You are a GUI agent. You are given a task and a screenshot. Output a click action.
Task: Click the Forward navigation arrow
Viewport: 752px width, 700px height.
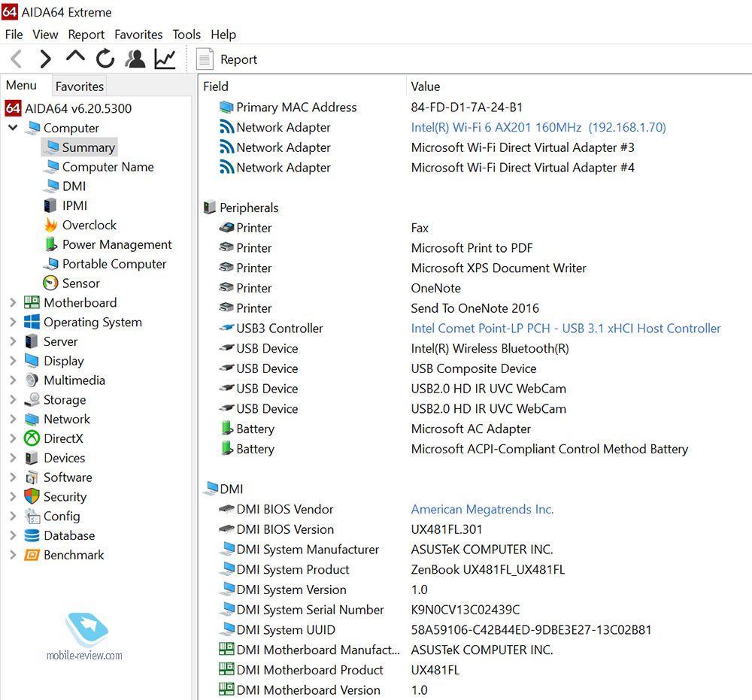(45, 59)
